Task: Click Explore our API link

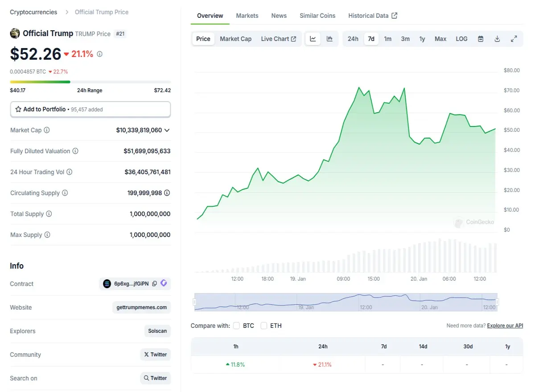Action: (505, 326)
